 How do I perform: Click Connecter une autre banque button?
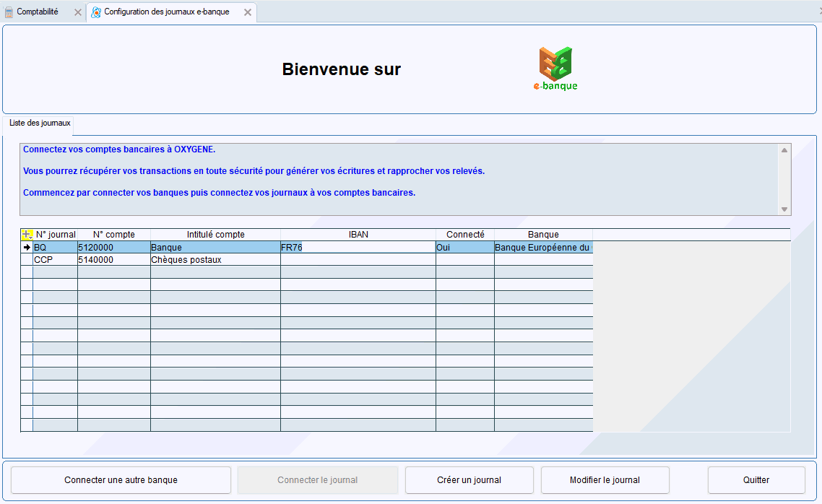pyautogui.click(x=121, y=480)
